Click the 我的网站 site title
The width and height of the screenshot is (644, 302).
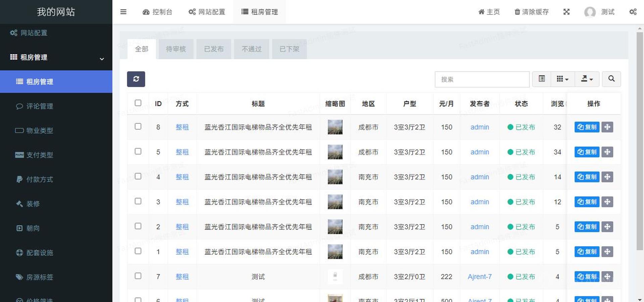tap(56, 12)
